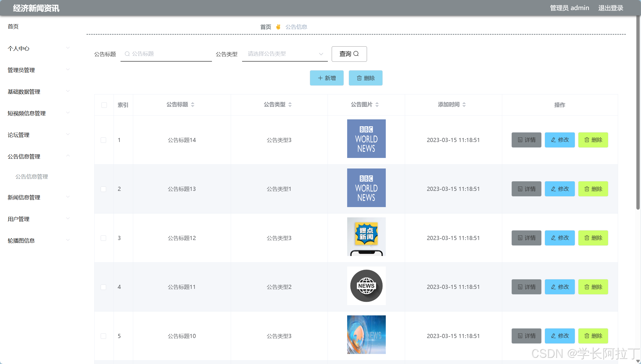The image size is (641, 364).
Task: Check the checkbox for 公告标题14 row
Action: [x=104, y=140]
